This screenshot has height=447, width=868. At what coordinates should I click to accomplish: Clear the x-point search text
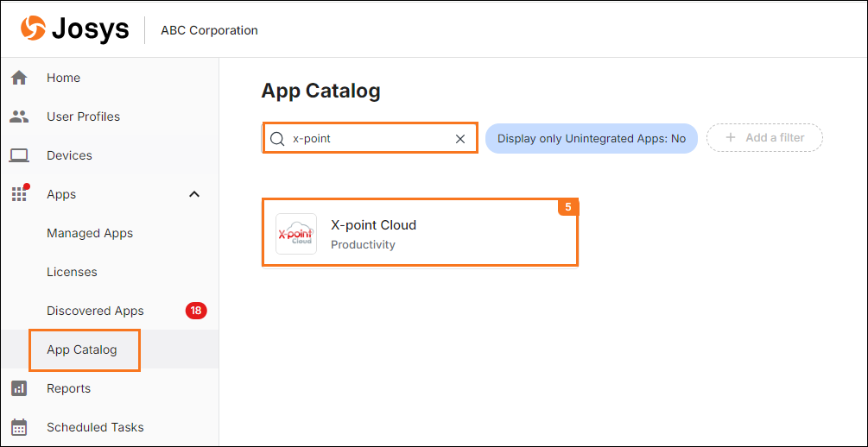460,139
